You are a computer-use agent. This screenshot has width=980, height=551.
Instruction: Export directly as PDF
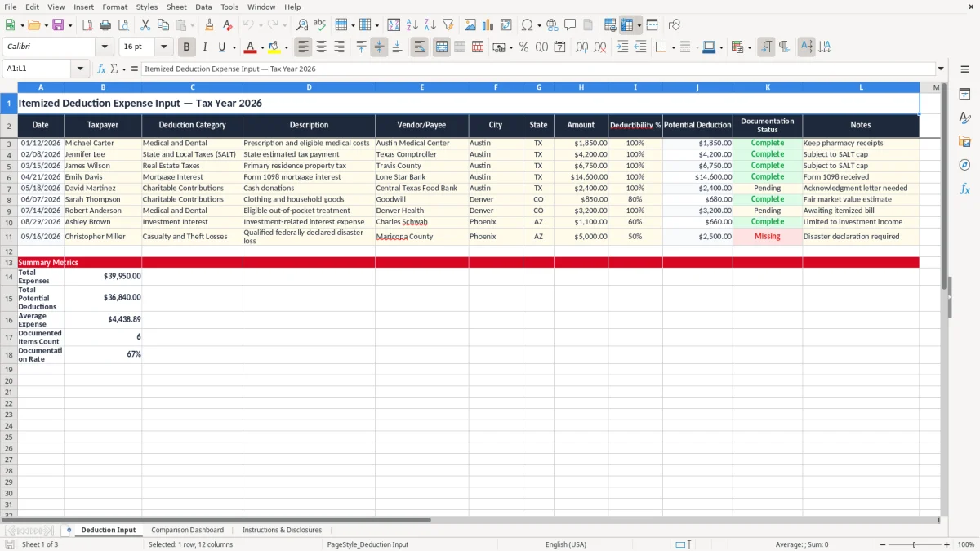tap(87, 25)
